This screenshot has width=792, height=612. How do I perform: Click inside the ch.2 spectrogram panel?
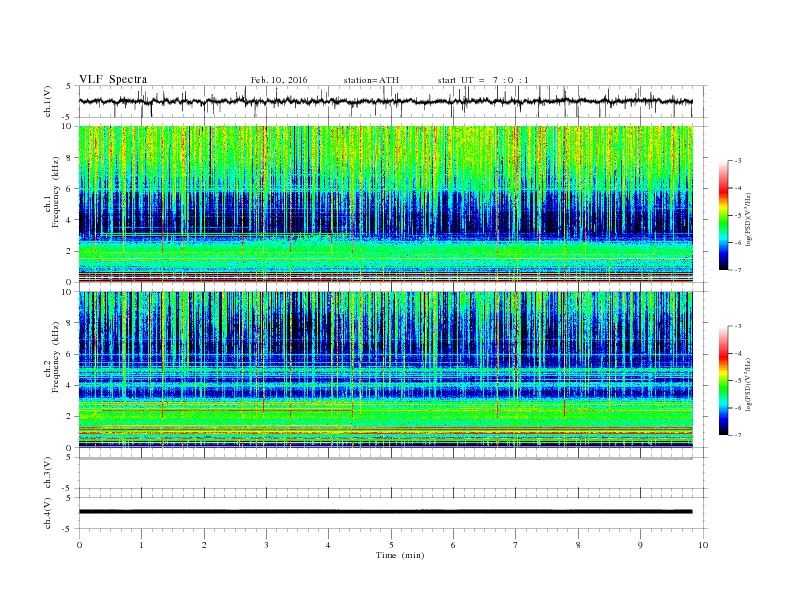[386, 369]
